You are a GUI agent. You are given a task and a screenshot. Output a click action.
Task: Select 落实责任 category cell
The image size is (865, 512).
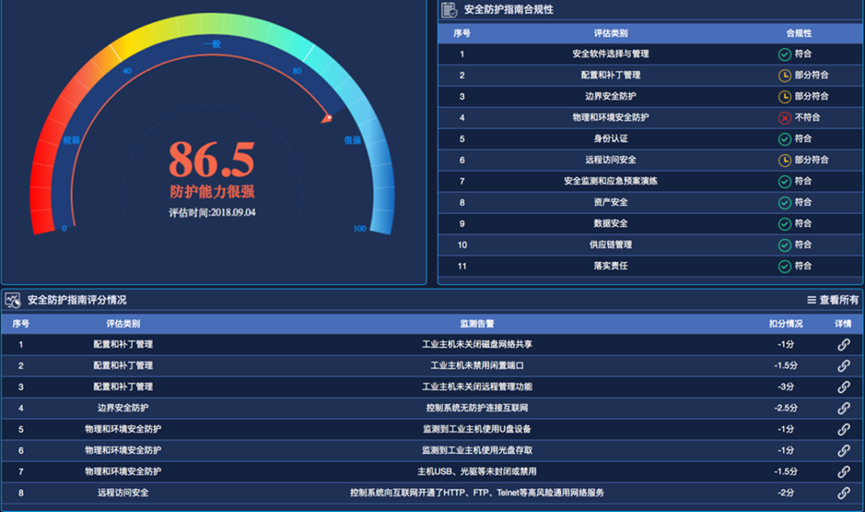tap(611, 266)
